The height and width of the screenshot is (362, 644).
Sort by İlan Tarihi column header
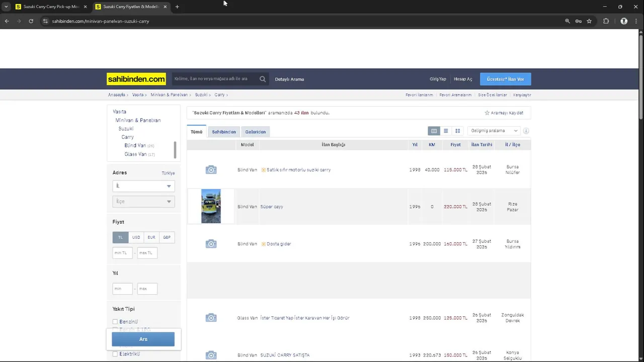(x=481, y=145)
